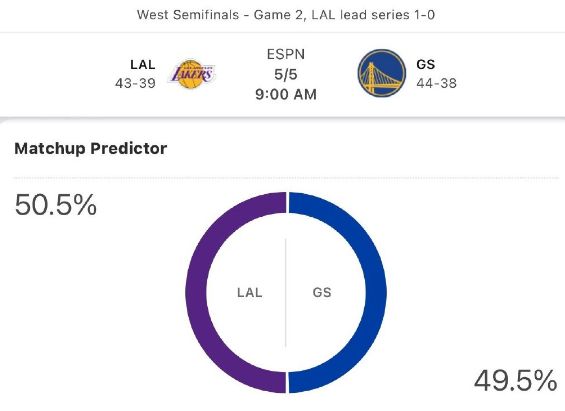Click the 9:00 AM game time
This screenshot has height=411, width=565.
pyautogui.click(x=286, y=94)
